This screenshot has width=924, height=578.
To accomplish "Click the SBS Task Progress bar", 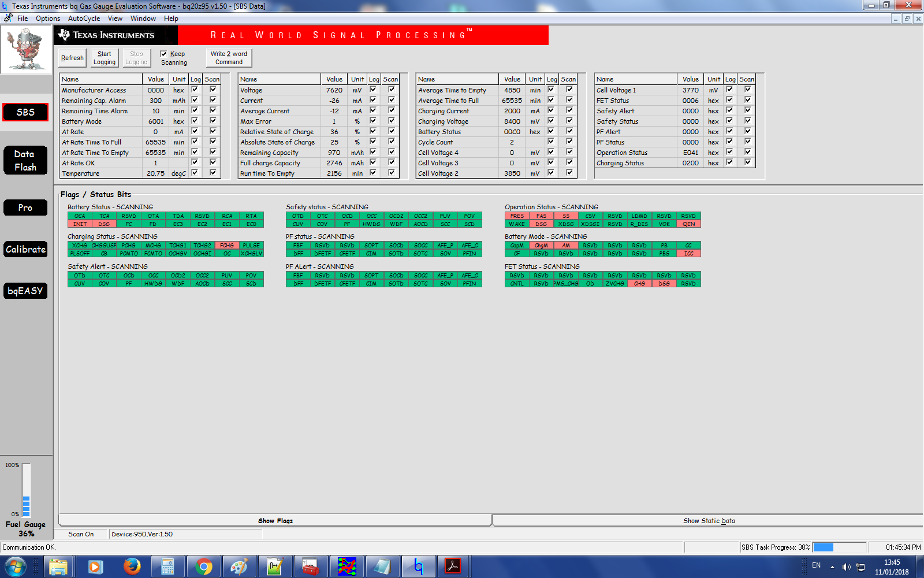I will [839, 547].
